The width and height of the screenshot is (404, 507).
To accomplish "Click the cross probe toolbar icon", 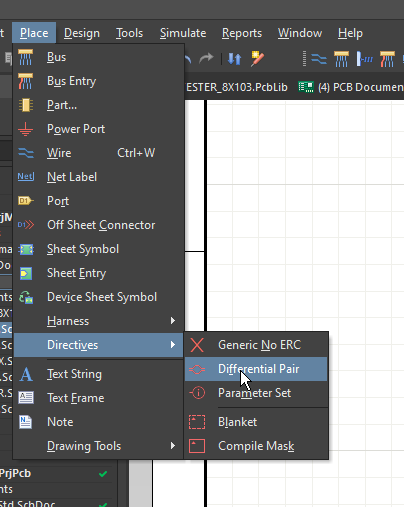I will coord(257,59).
